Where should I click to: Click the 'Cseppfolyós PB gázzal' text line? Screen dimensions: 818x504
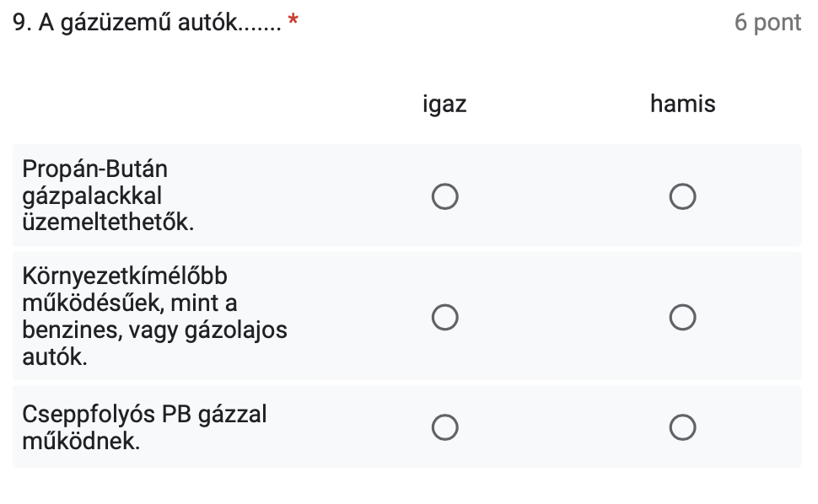point(144,414)
